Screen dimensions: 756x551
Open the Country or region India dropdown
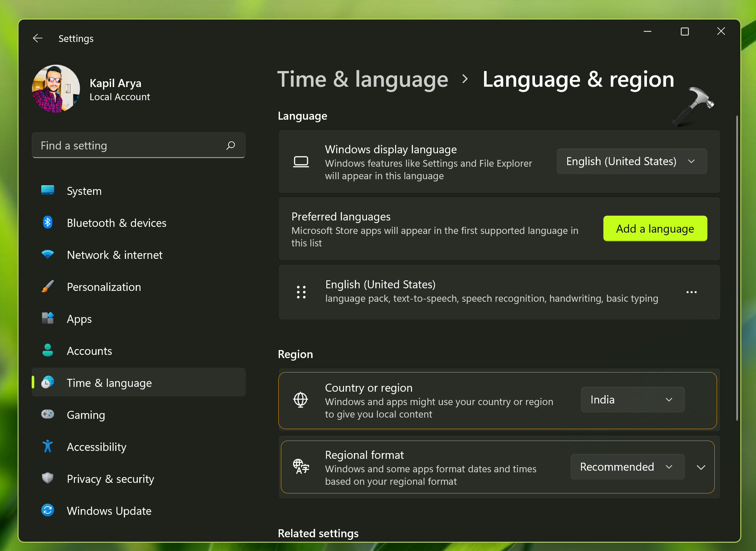pos(632,400)
